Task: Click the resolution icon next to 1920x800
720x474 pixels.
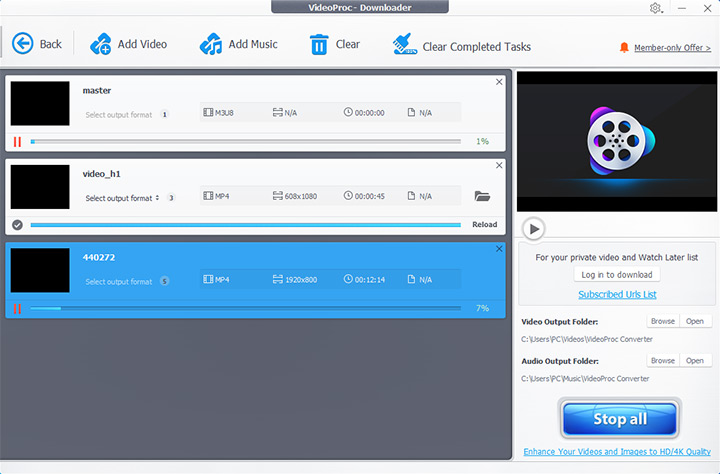Action: click(277, 279)
